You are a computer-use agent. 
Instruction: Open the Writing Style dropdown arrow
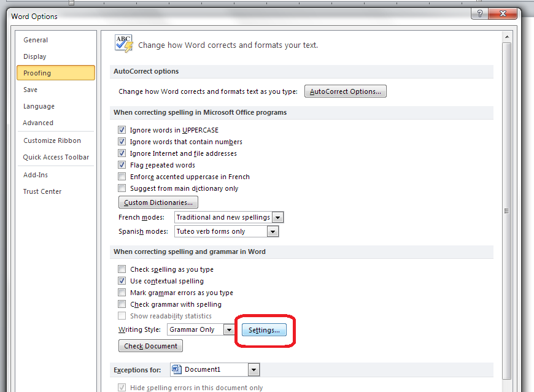coord(228,329)
